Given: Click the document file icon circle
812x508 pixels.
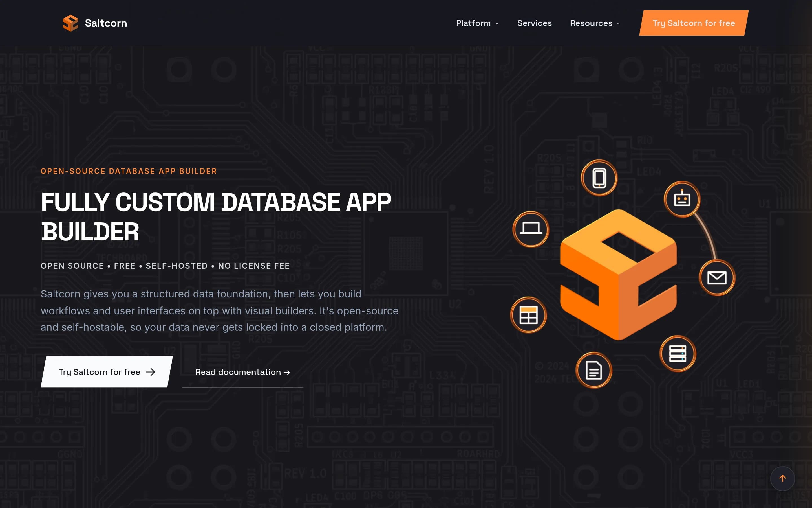Looking at the screenshot, I should pos(593,370).
